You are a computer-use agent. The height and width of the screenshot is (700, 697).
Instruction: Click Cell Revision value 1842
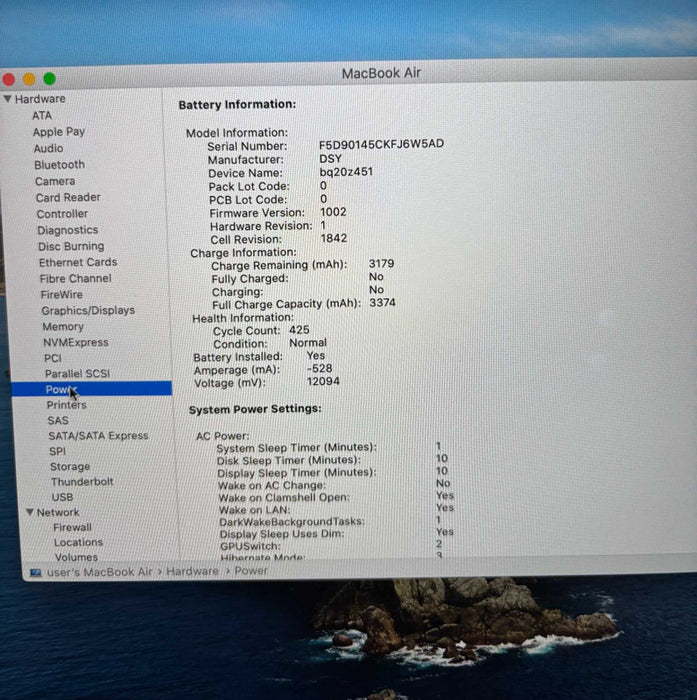334,238
